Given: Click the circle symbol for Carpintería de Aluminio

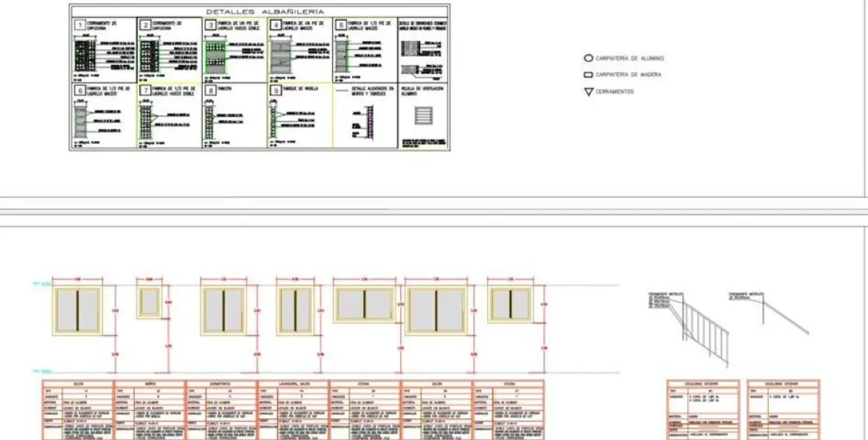Looking at the screenshot, I should tap(588, 57).
